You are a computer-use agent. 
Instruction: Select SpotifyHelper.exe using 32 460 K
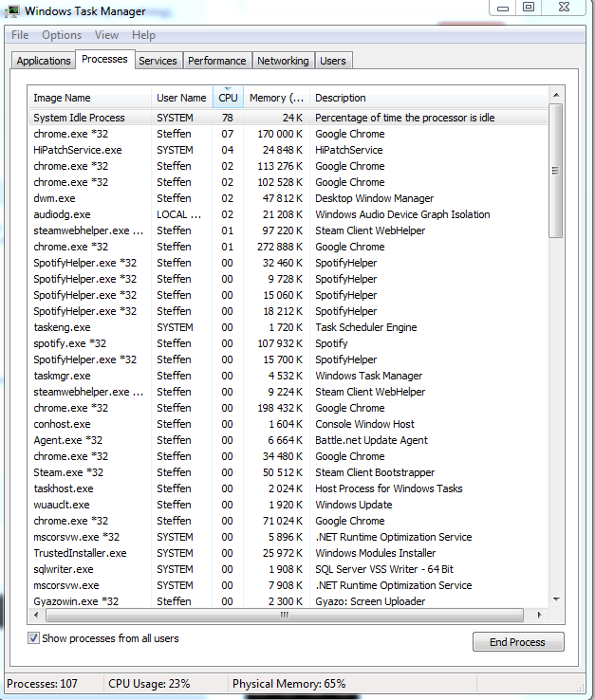tap(288, 263)
